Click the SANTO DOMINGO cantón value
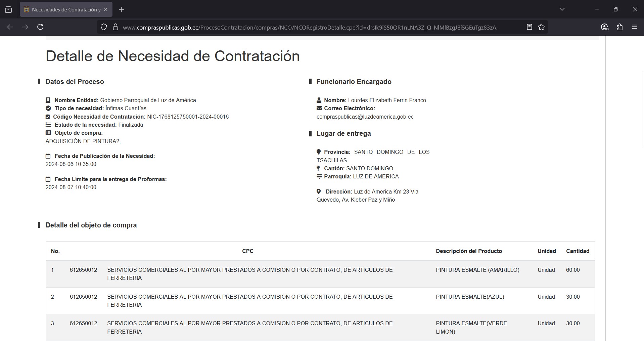 point(370,168)
